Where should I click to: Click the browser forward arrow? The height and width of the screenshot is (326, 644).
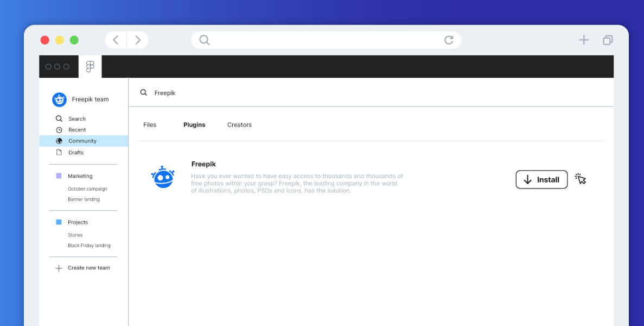click(138, 40)
